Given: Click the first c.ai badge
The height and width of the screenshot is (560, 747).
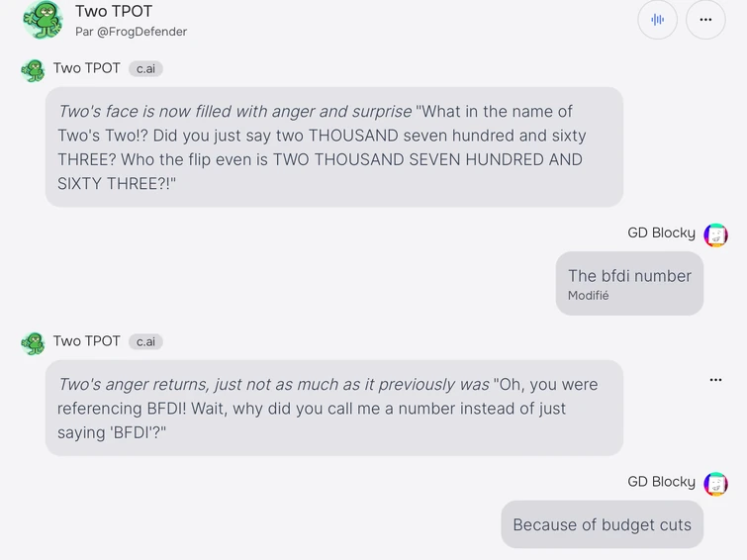Looking at the screenshot, I should click(x=145, y=69).
